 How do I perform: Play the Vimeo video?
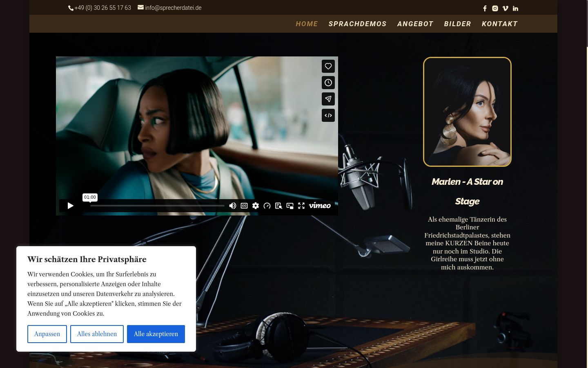(x=70, y=206)
